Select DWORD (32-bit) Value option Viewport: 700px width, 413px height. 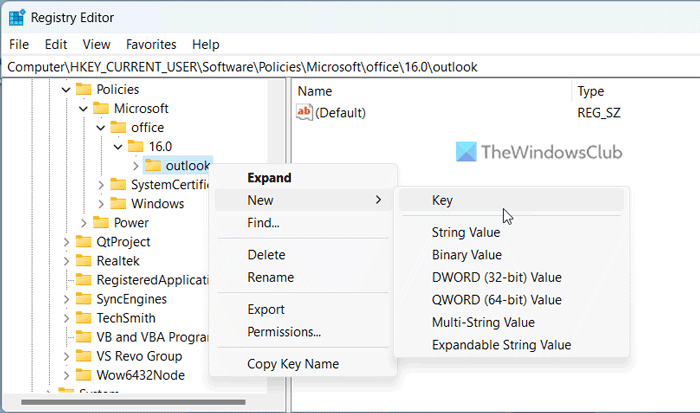click(x=511, y=277)
